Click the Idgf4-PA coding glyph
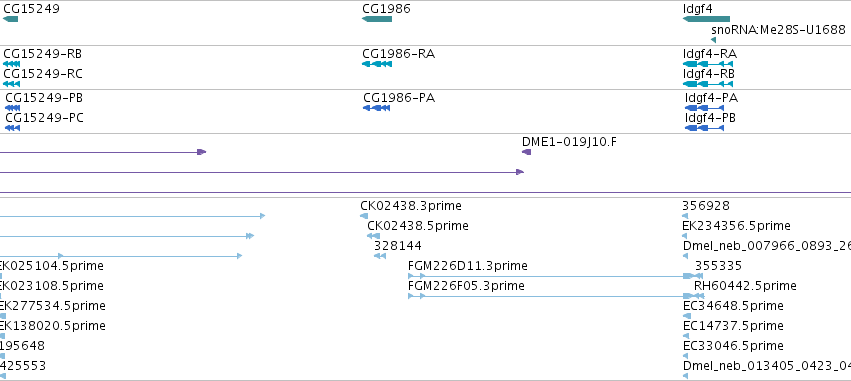The image size is (851, 381). pos(704,108)
